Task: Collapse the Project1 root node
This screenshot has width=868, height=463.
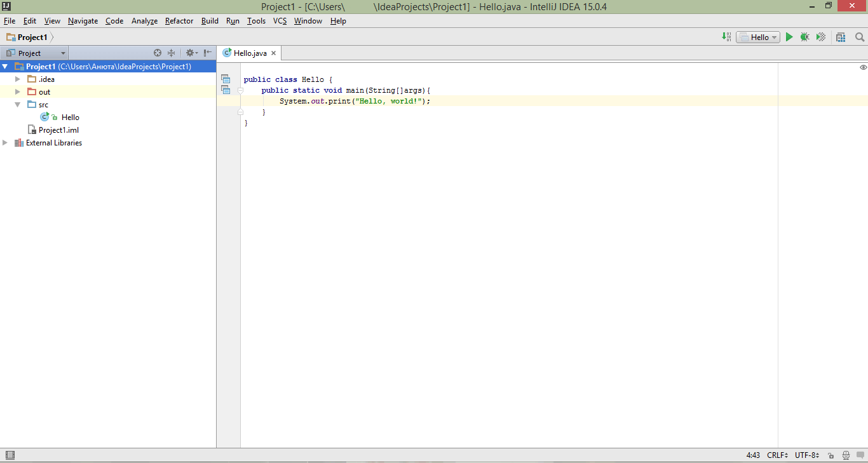Action: coord(5,66)
